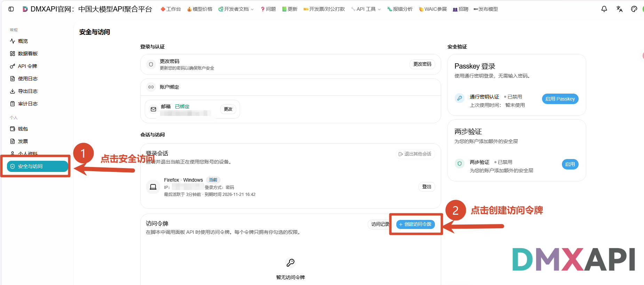The height and width of the screenshot is (285, 644).
Task: Open 概览 in the sidebar
Action: (37, 41)
